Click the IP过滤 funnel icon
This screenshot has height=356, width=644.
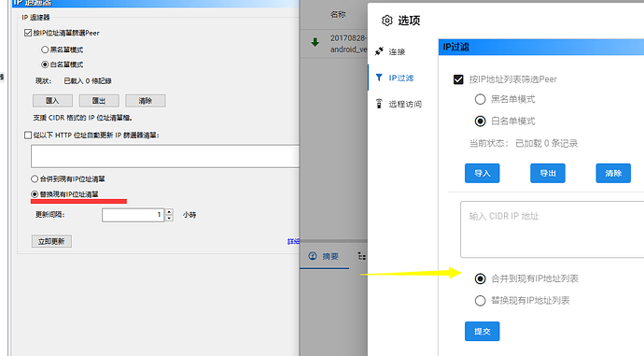coord(379,78)
